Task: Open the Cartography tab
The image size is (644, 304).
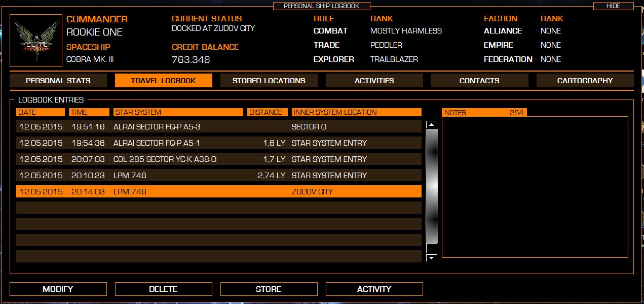Action: click(x=585, y=81)
